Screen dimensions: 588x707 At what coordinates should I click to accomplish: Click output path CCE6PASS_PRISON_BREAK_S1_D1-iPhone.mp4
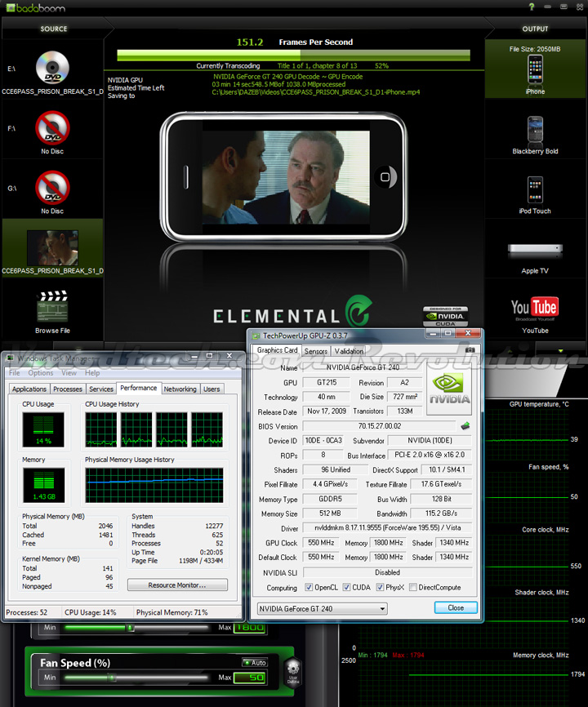click(x=316, y=92)
